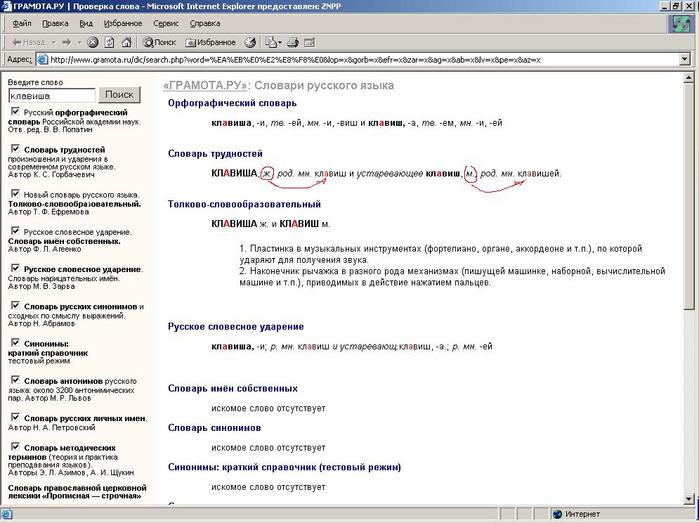Open the Сервис menu
Viewport: 699px width, 523px height.
point(165,23)
